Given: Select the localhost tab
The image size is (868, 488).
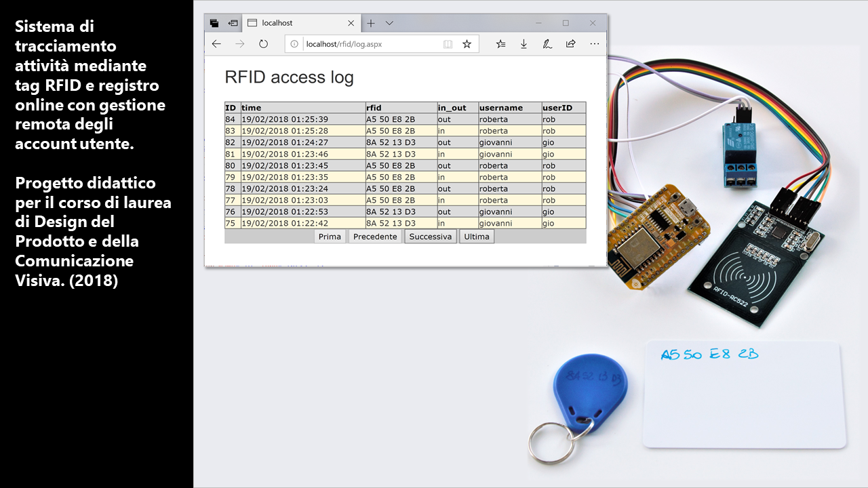Looking at the screenshot, I should click(292, 23).
